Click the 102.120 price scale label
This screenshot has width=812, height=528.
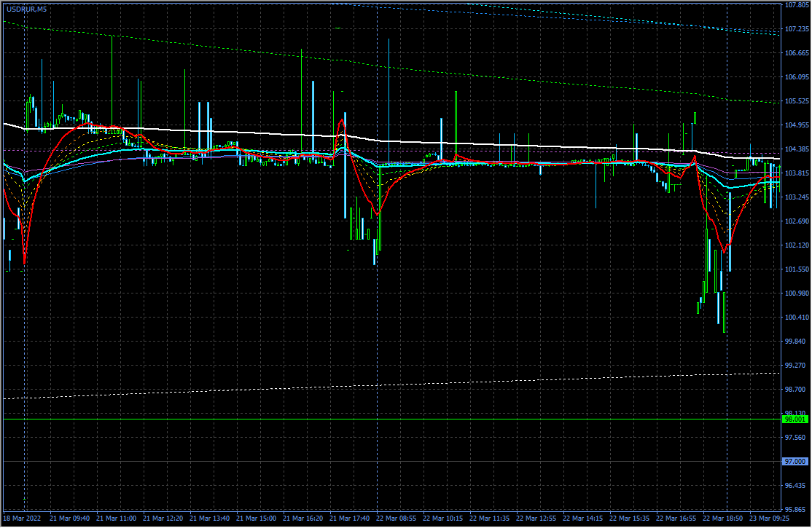click(x=795, y=245)
